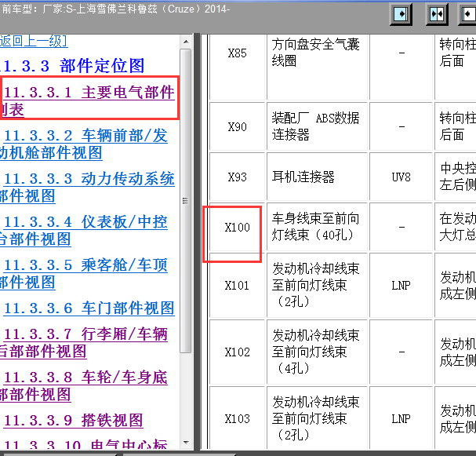Image resolution: width=476 pixels, height=456 pixels.
Task: Open 11.3.3.9 搭铁视图 link
Action: coord(73,421)
